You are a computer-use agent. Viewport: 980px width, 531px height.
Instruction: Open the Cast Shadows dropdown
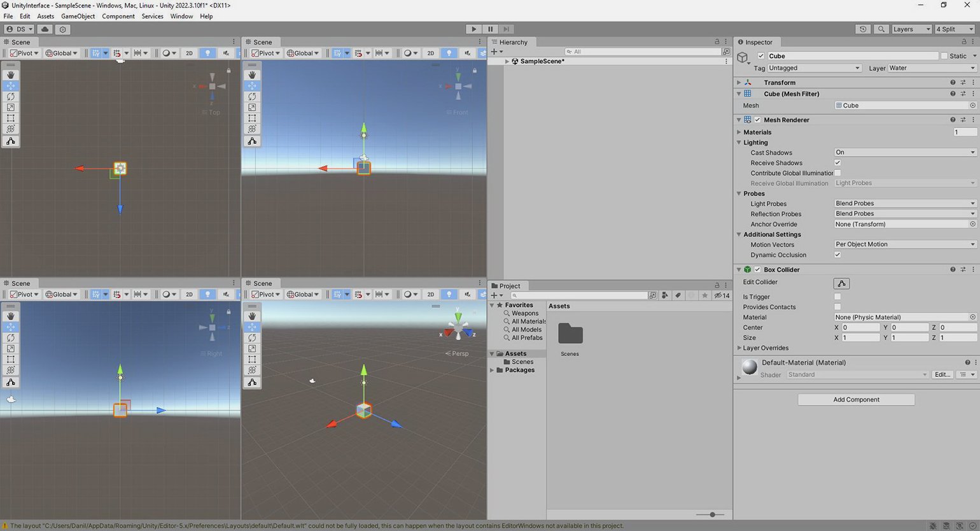904,153
